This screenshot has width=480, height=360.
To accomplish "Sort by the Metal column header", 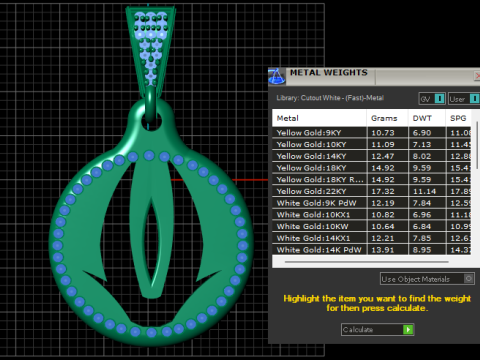I will tap(319, 118).
